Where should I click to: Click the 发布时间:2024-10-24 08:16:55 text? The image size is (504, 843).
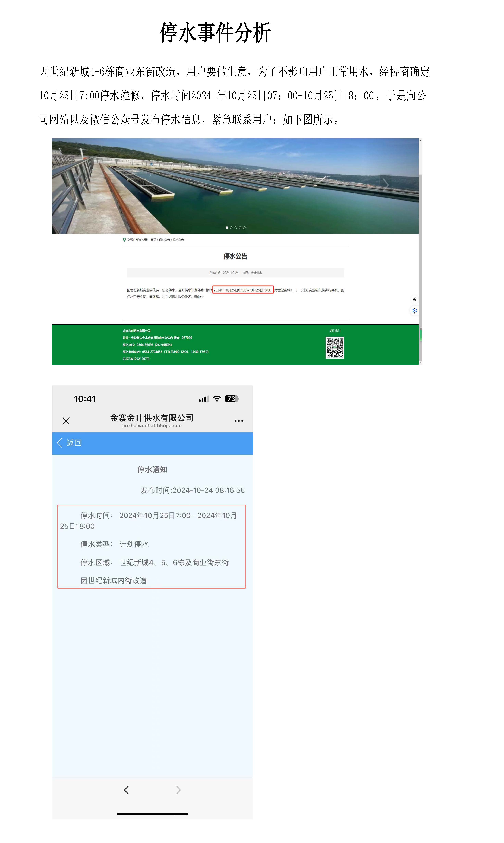[193, 490]
